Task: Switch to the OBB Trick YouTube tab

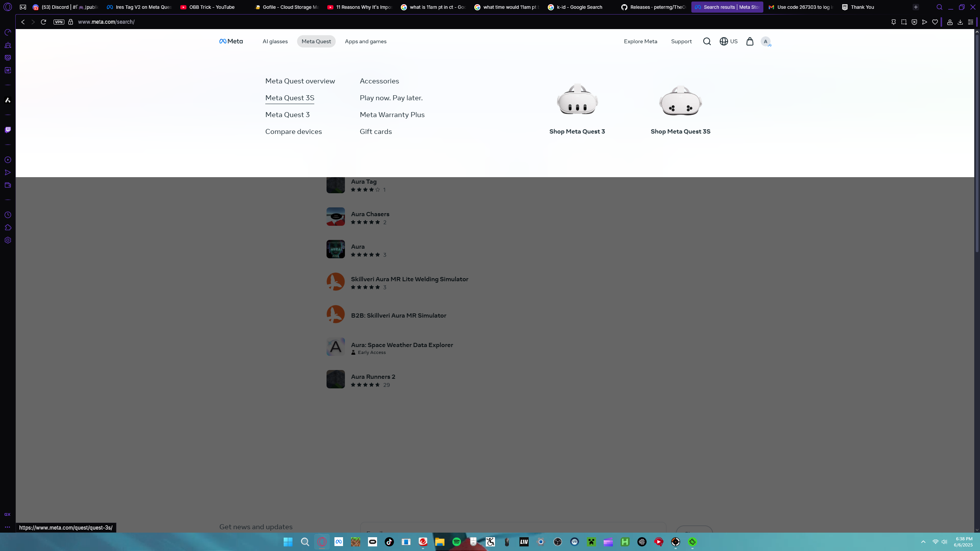Action: (212, 7)
